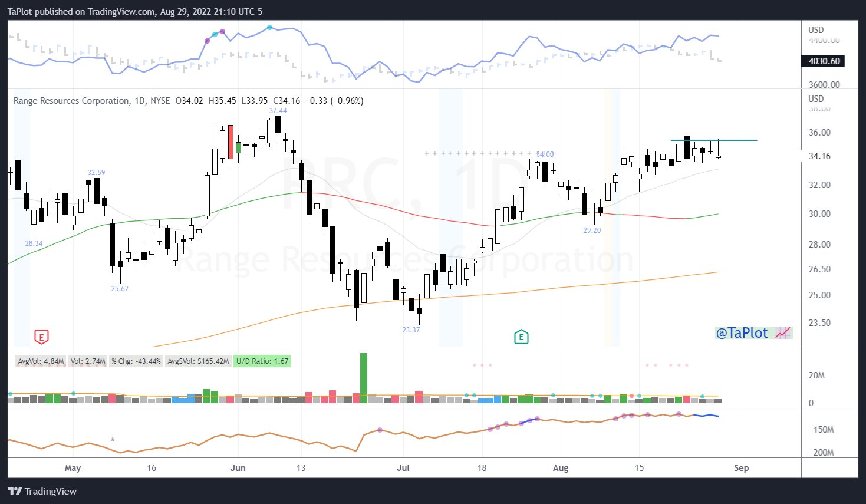Toggle the % Chg: -43.44% value label

pos(137,361)
